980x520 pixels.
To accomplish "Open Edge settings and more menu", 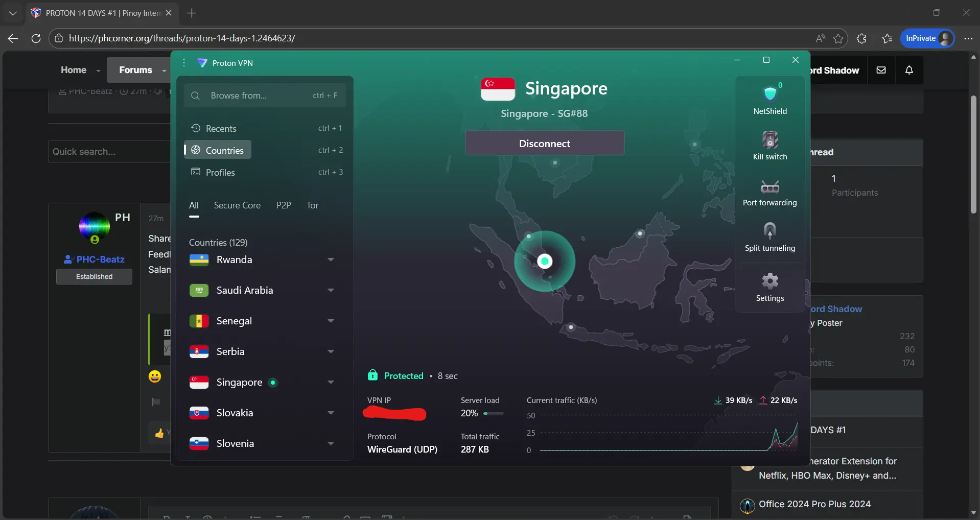I will [x=968, y=38].
